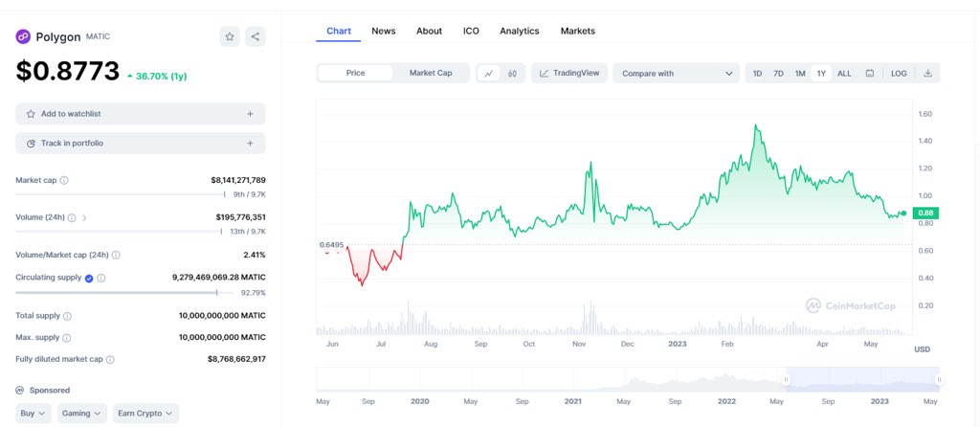The width and height of the screenshot is (980, 427).
Task: Open the Analytics tab
Action: point(520,31)
